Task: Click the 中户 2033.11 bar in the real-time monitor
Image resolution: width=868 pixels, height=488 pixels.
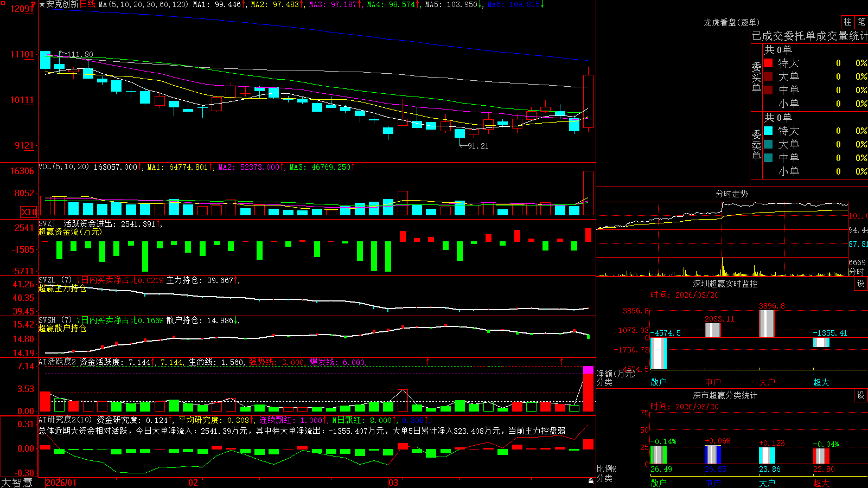Action: pyautogui.click(x=713, y=330)
